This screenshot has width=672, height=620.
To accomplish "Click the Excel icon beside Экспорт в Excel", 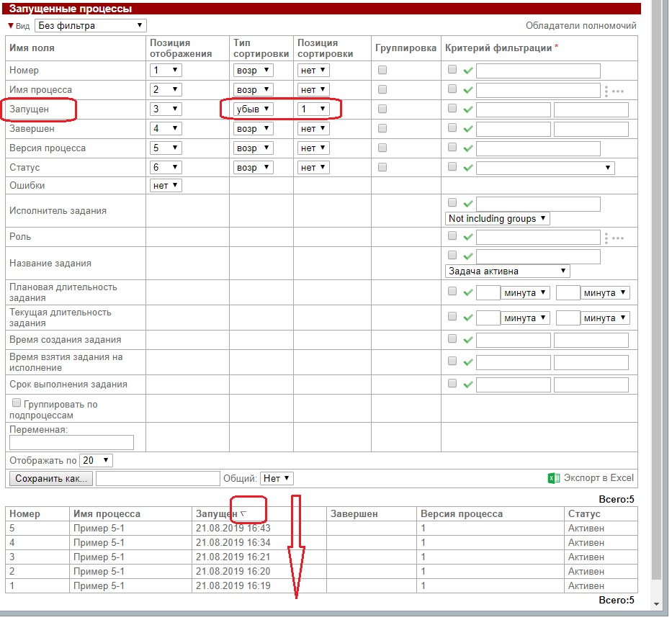I will click(553, 478).
